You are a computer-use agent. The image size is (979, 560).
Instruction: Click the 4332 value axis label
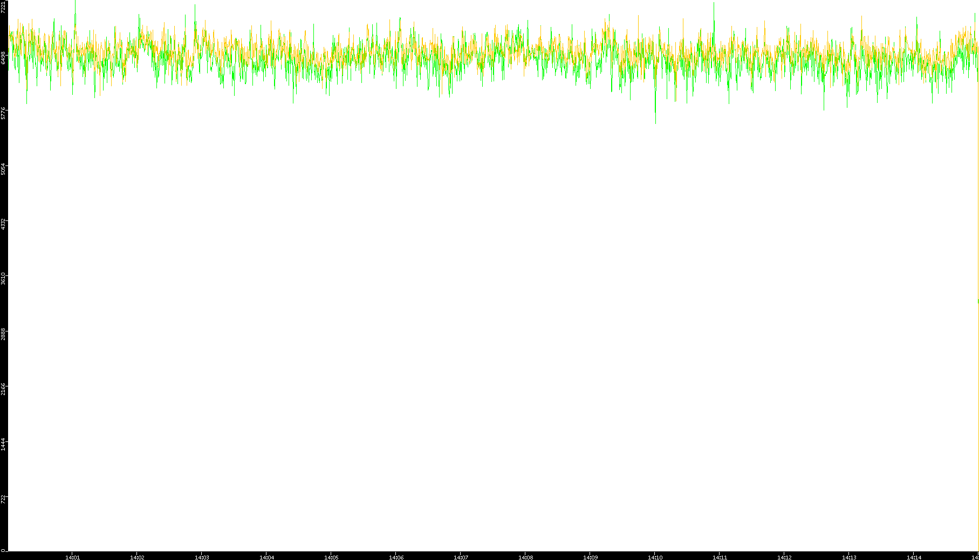tap(3, 224)
